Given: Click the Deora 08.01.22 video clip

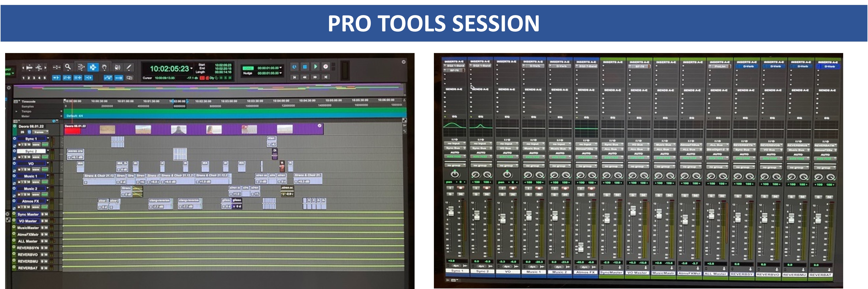Looking at the screenshot, I should [x=193, y=129].
